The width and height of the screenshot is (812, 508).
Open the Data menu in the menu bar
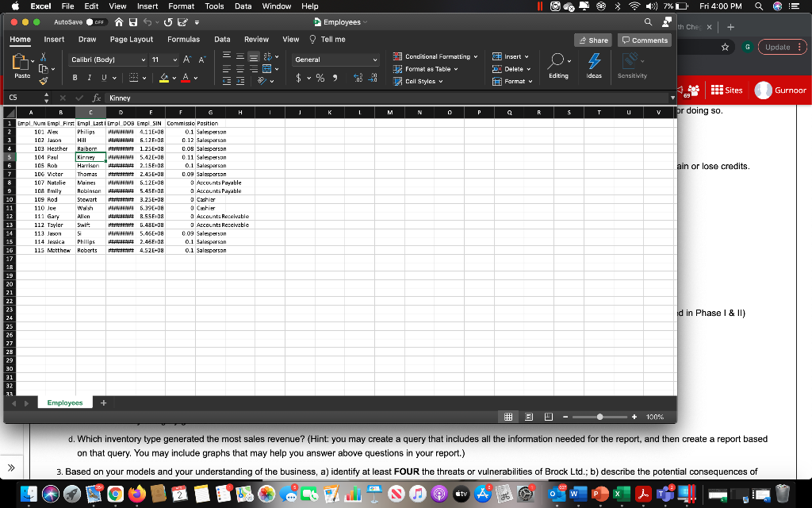coord(243,6)
